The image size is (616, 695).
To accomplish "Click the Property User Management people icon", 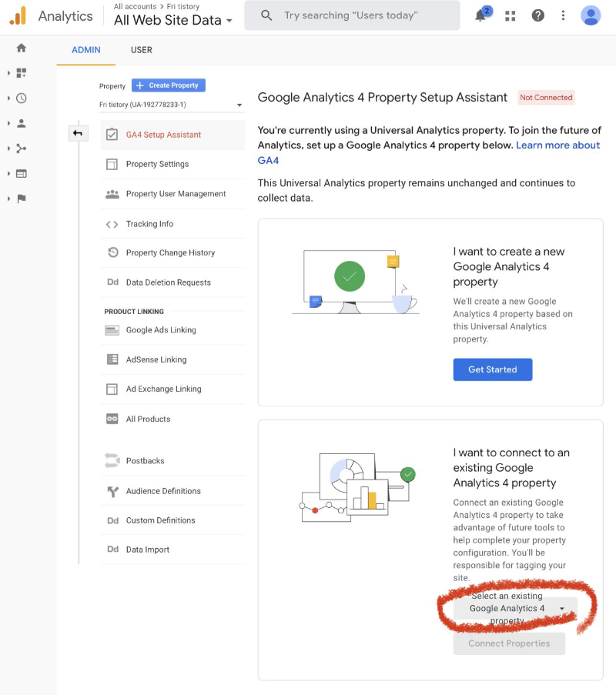I will coord(112,194).
